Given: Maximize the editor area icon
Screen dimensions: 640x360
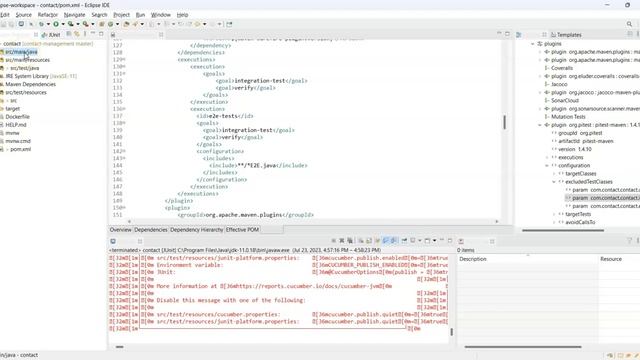Looking at the screenshot, I should pyautogui.click(x=507, y=34).
